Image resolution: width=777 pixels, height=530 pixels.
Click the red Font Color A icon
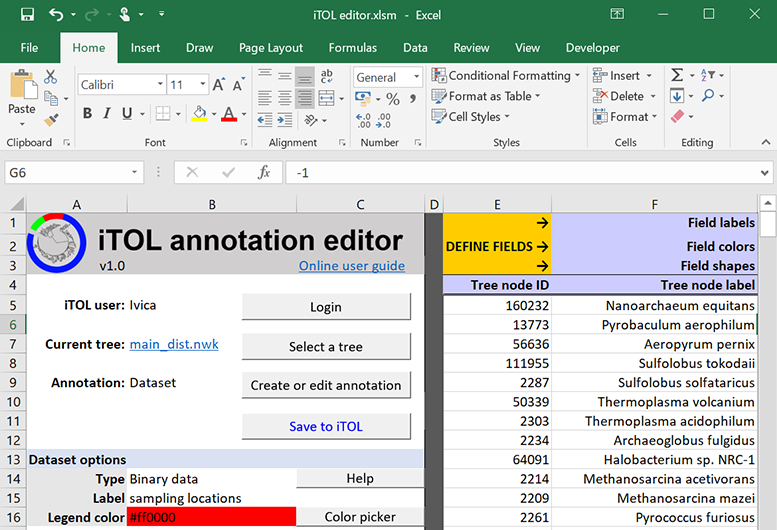[x=228, y=113]
